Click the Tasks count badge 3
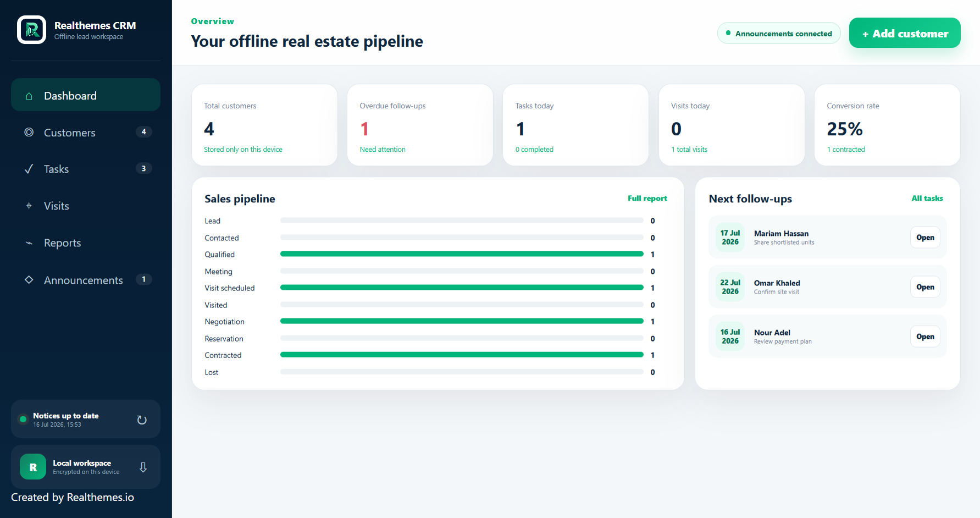Viewport: 980px width, 518px height. tap(144, 169)
